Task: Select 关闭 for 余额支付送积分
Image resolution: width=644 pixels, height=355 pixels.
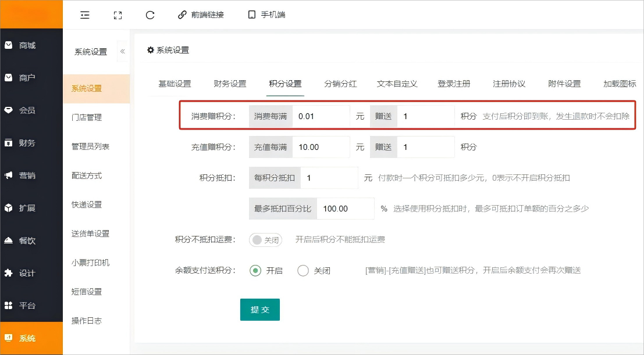Action: 303,271
